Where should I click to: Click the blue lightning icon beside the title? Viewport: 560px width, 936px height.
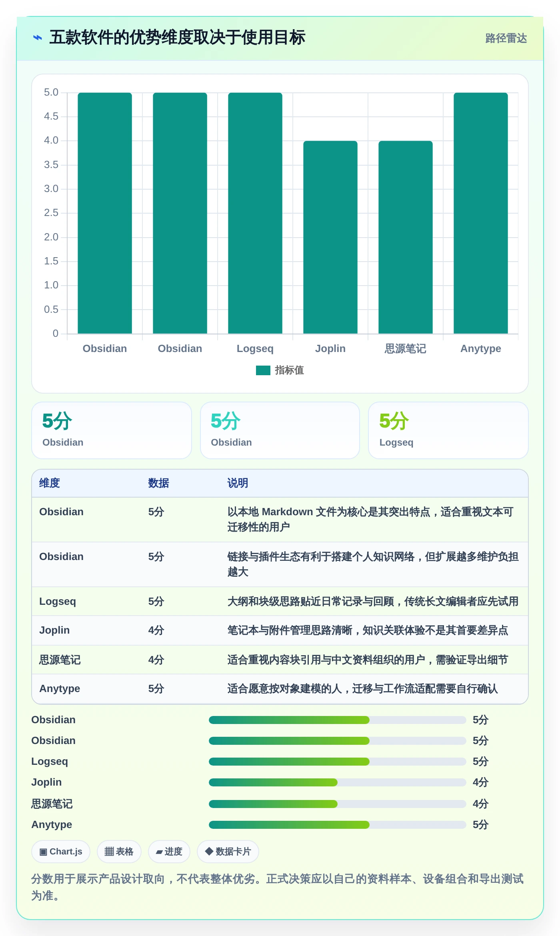[37, 38]
